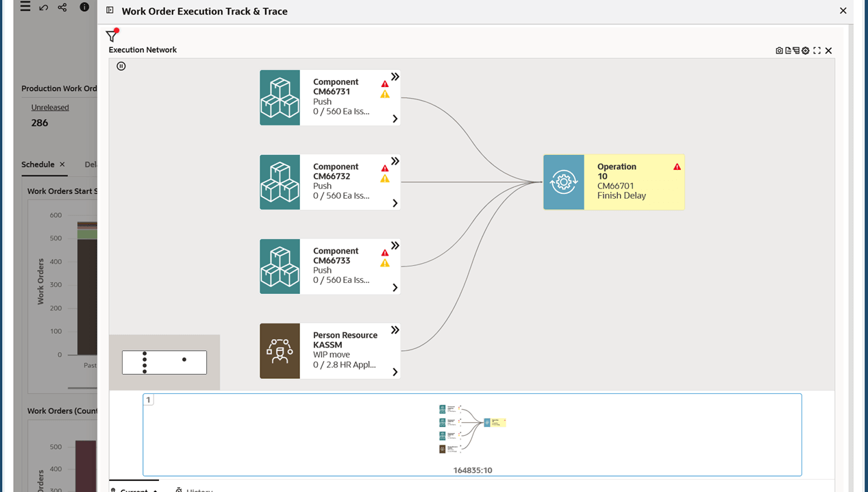Click the layout options icon beside gear
The height and width of the screenshot is (492, 868).
pyautogui.click(x=796, y=51)
